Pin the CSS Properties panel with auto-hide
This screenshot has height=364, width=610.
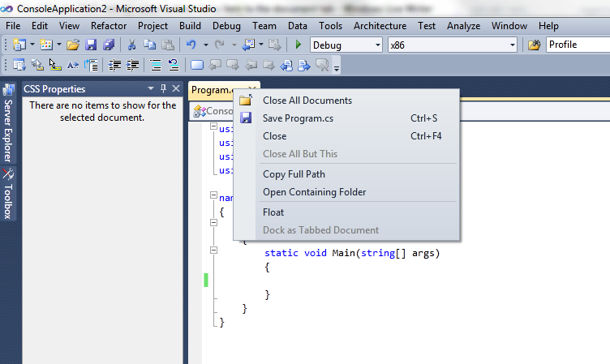point(163,88)
